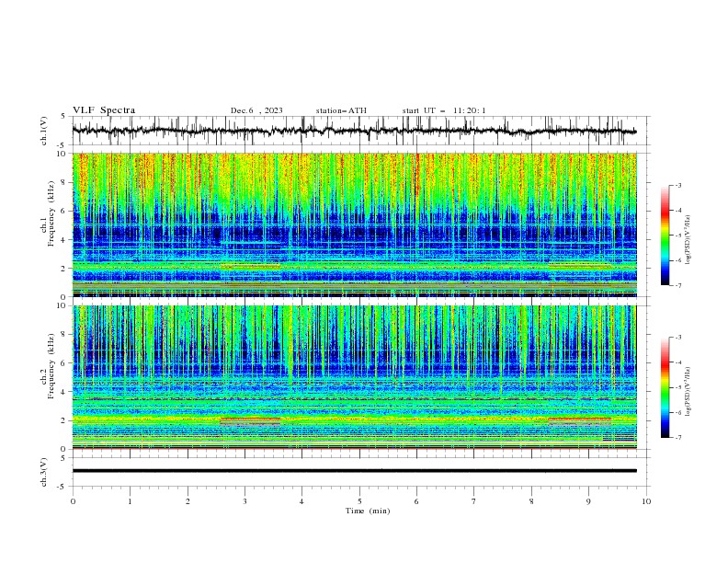This screenshot has width=728, height=563.
Task: Click the "10" tick on the time axis
Action: [646, 501]
